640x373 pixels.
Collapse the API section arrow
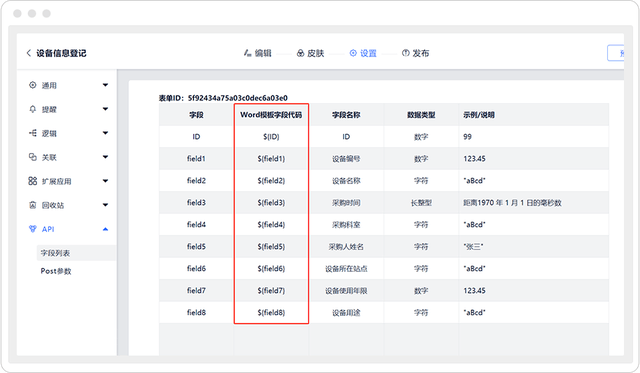pyautogui.click(x=105, y=229)
